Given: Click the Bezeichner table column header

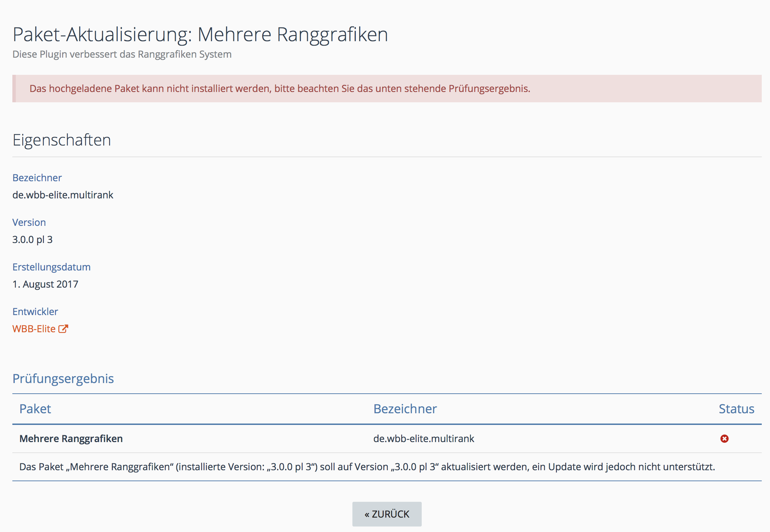Looking at the screenshot, I should (x=405, y=409).
